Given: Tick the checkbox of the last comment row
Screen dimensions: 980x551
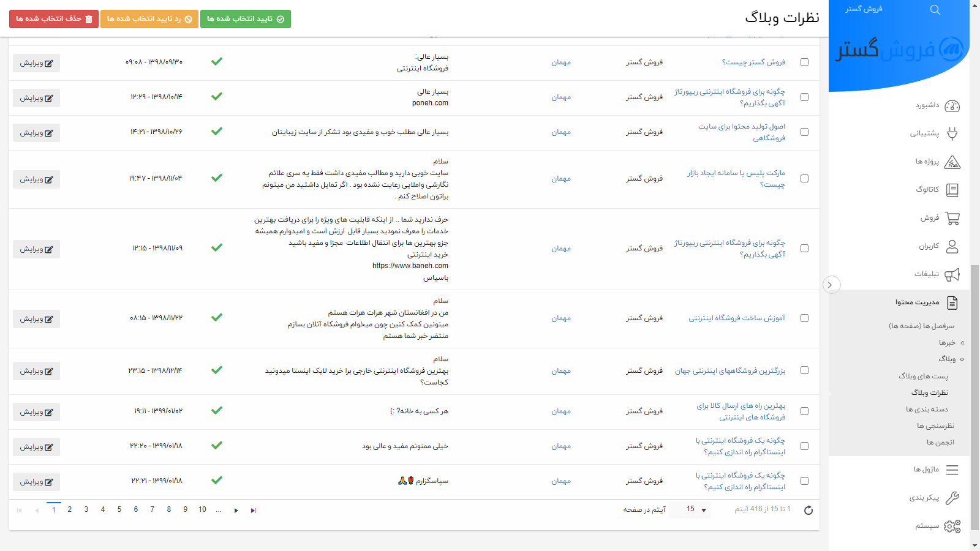Looking at the screenshot, I should point(805,481).
